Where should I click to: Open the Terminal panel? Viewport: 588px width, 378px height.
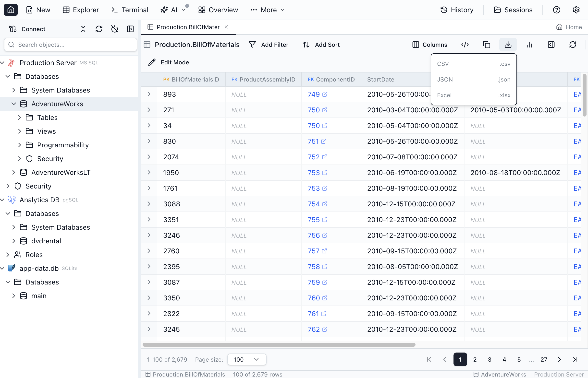129,10
